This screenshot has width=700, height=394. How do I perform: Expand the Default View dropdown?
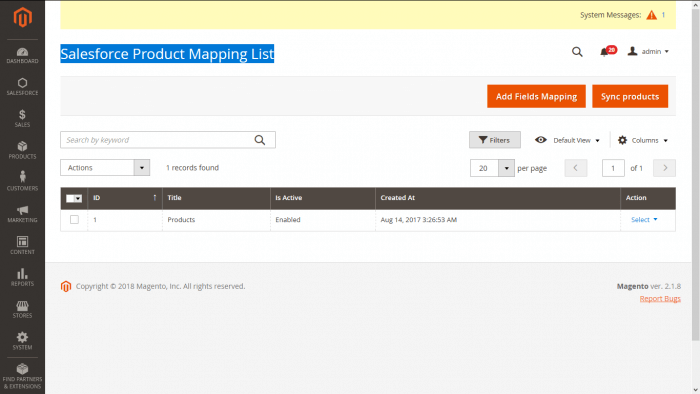click(x=567, y=140)
